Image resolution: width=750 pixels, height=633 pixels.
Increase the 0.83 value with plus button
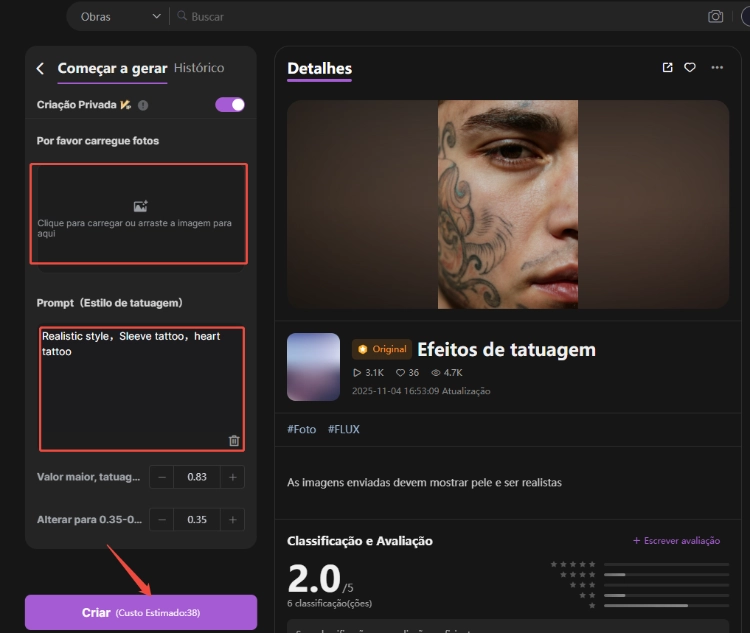[x=233, y=477]
